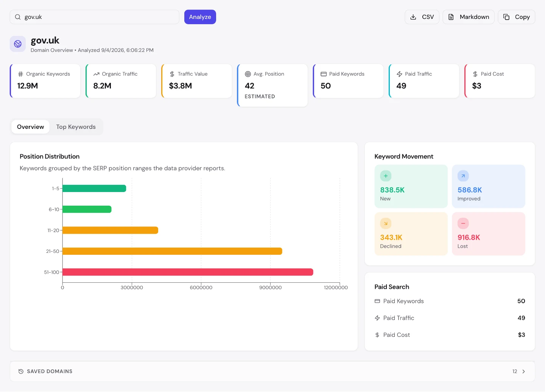Click the 586.8K Improved keywords value
545x392 pixels.
[x=470, y=190]
